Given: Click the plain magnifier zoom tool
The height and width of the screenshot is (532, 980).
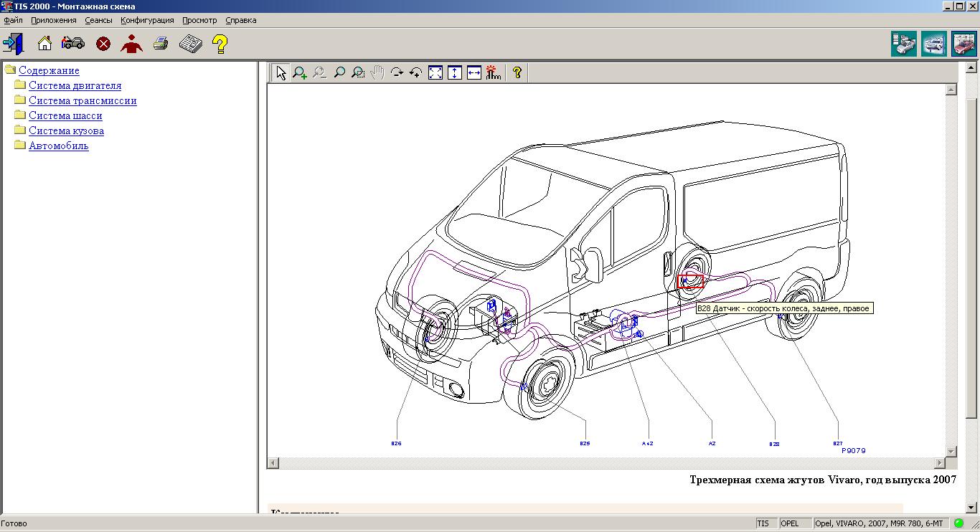Looking at the screenshot, I should (339, 72).
